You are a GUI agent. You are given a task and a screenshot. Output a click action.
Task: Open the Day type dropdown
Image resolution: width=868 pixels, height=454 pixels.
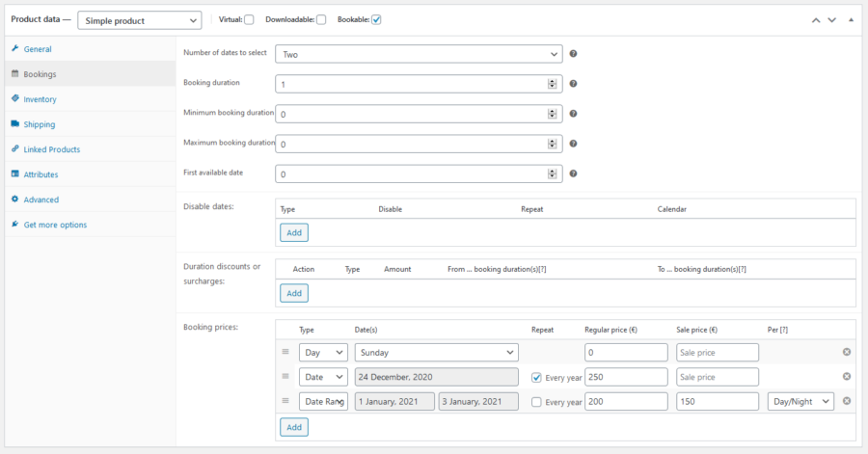[323, 352]
